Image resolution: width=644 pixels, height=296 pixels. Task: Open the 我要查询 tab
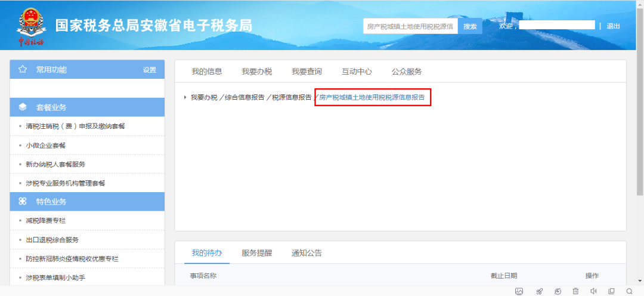click(x=307, y=72)
